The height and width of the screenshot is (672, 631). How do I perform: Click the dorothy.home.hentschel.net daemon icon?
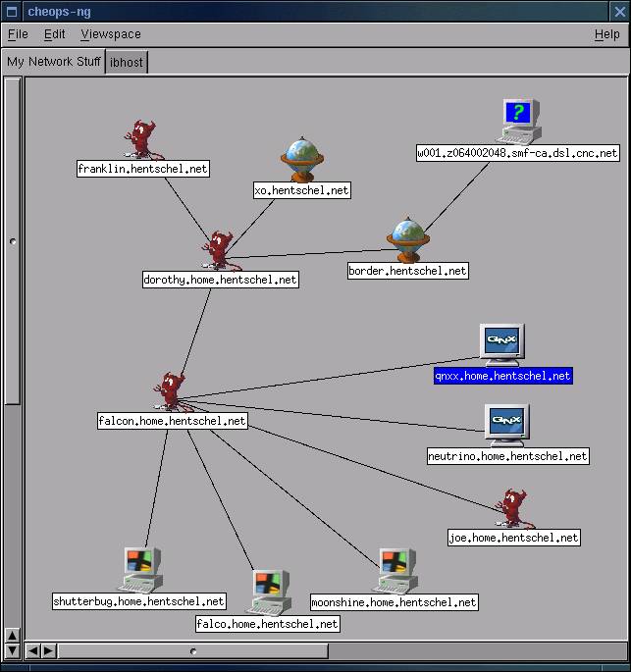point(221,250)
